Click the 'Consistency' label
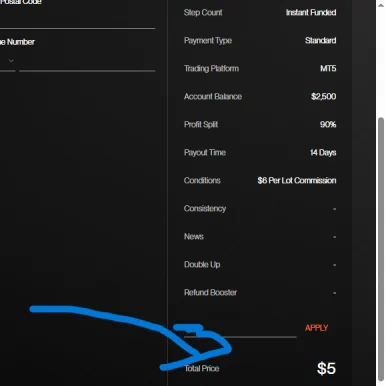This screenshot has height=386, width=386. coord(205,209)
